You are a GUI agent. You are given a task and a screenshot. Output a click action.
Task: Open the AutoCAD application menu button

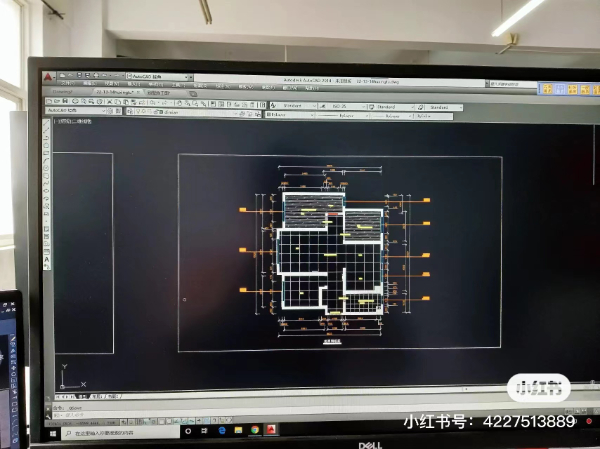48,77
